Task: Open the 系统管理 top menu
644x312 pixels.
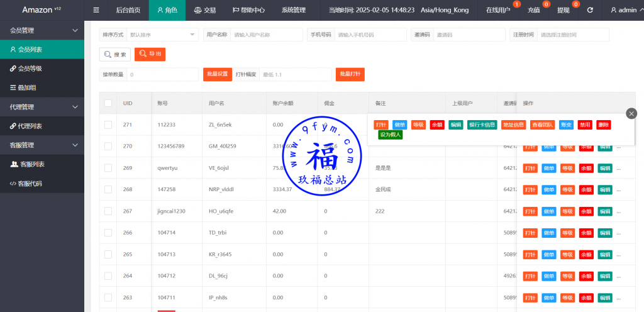Action: [x=293, y=10]
